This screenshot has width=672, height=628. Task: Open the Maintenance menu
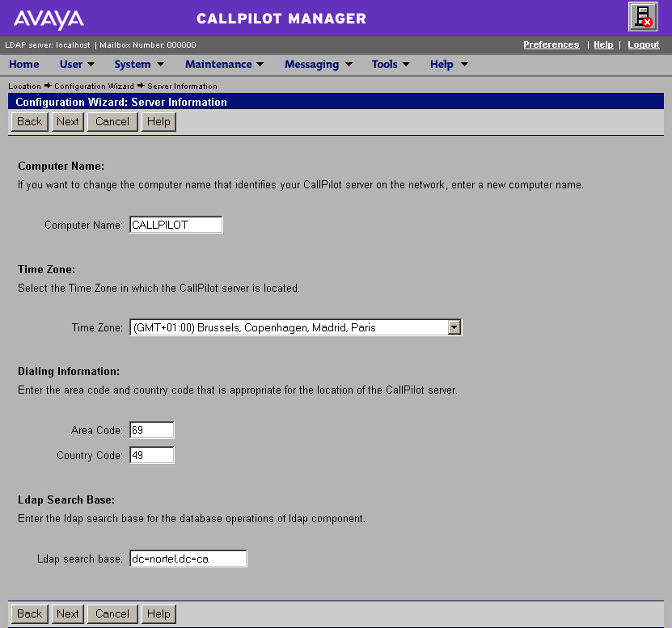tap(218, 65)
